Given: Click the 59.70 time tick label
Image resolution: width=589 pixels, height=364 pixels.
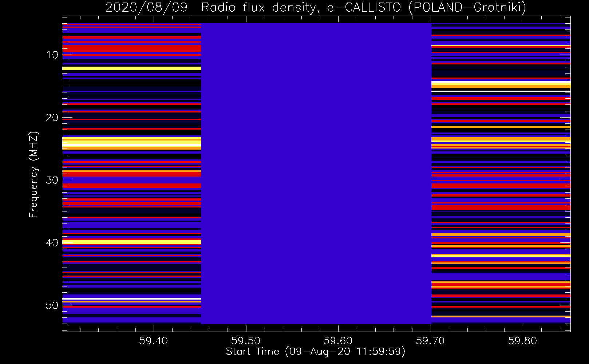Looking at the screenshot, I should 431,341.
